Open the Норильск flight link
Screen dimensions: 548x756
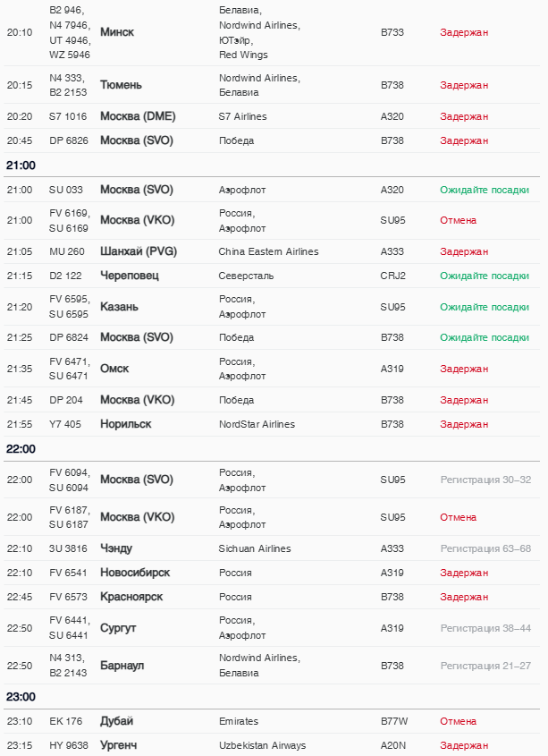[125, 424]
